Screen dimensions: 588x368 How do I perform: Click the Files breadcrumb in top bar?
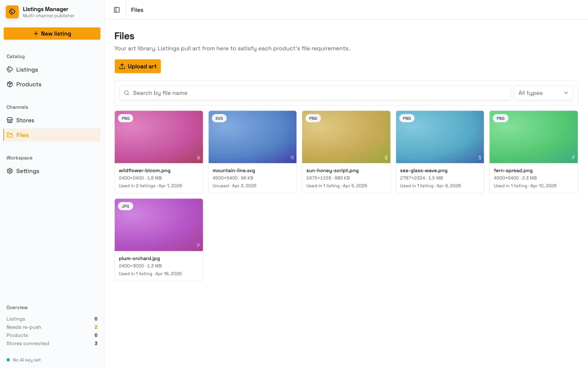(137, 10)
